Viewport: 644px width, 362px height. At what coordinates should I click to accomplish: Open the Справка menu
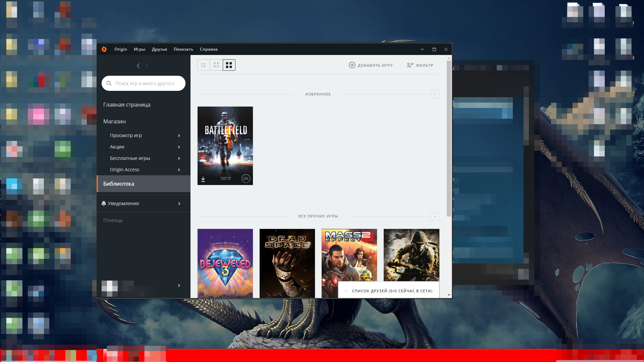pyautogui.click(x=209, y=49)
